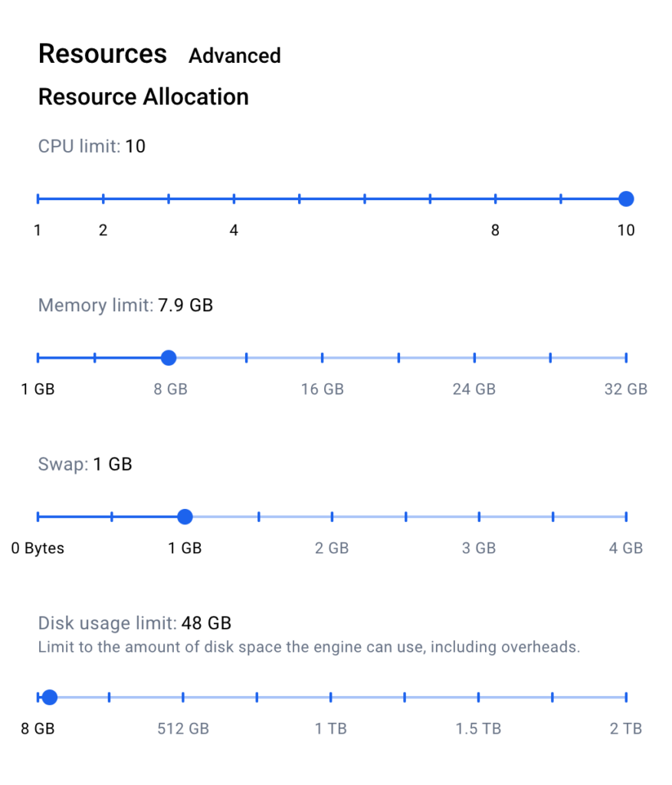
Task: Set Memory limit slider to 32 GB
Action: coord(626,358)
